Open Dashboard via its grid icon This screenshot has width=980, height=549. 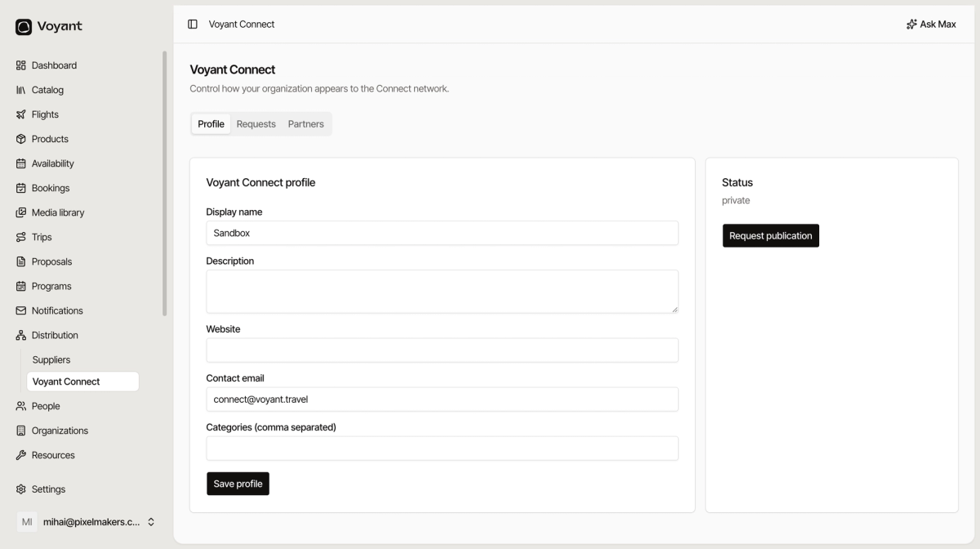21,65
